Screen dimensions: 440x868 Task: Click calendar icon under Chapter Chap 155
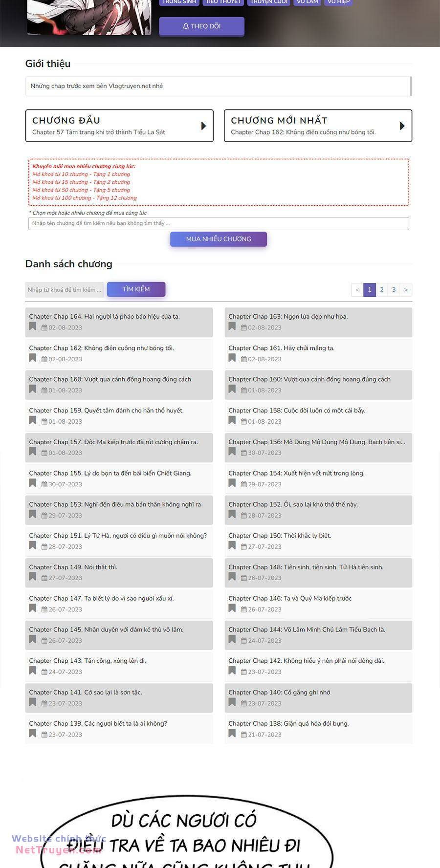44,484
